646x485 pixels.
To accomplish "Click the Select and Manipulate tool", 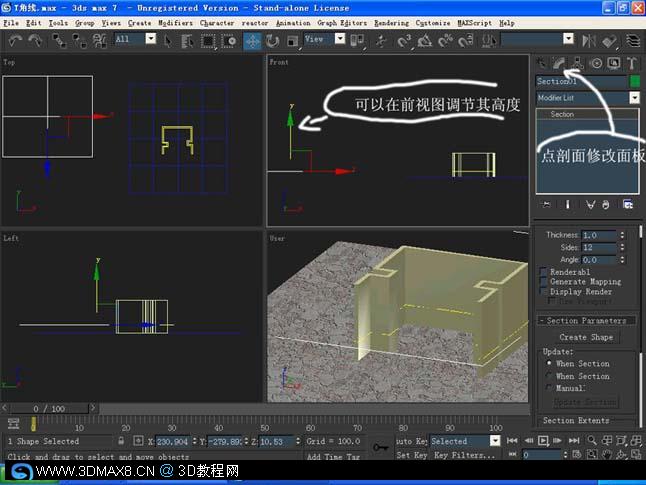I will tap(381, 40).
